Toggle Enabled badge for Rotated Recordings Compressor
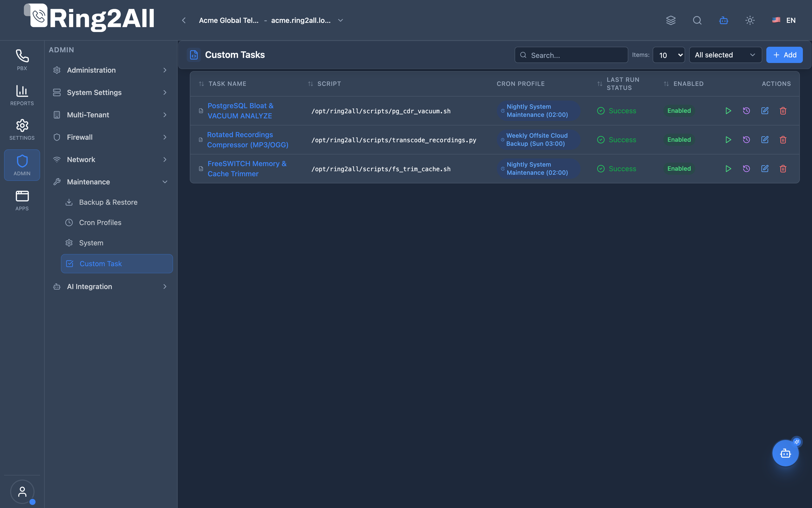 click(679, 140)
